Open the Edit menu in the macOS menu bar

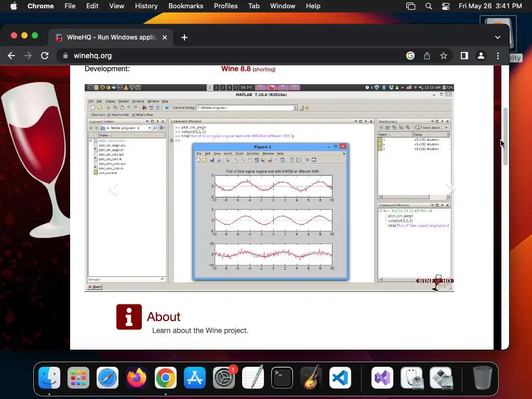tap(92, 6)
